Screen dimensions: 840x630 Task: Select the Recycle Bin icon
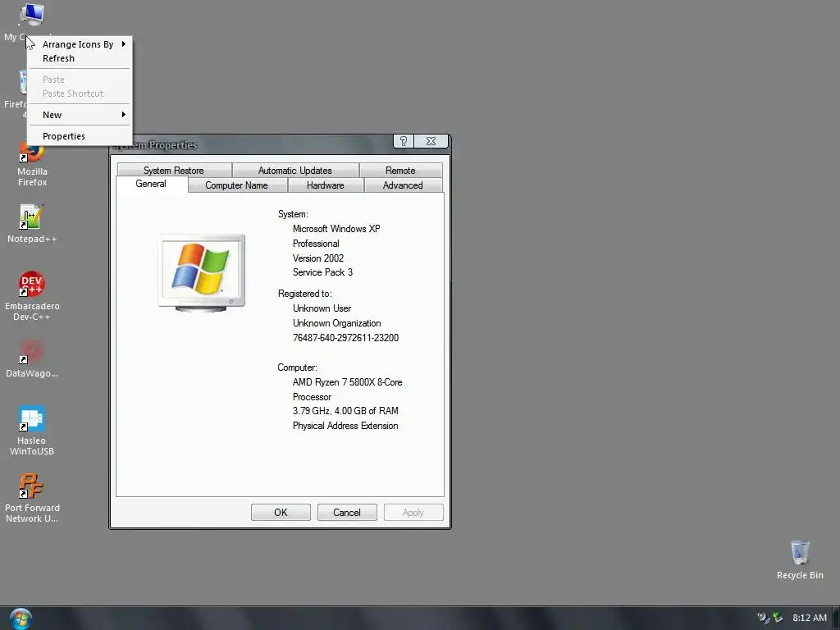click(800, 559)
